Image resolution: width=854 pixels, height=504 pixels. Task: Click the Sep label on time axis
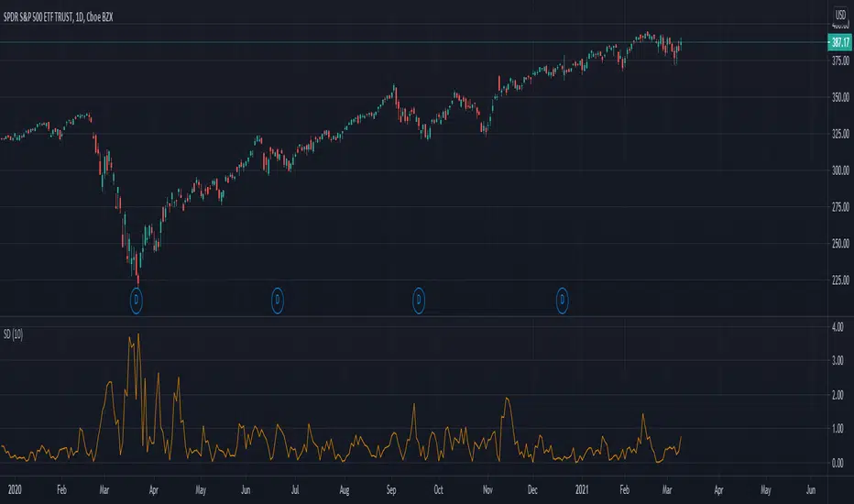coord(391,490)
